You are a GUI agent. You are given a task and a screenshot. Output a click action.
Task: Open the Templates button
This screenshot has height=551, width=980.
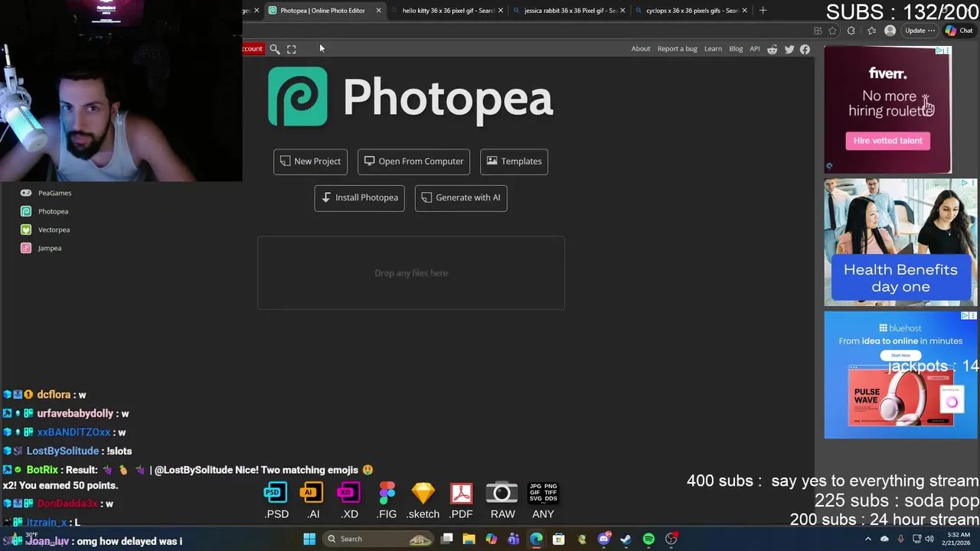[514, 161]
